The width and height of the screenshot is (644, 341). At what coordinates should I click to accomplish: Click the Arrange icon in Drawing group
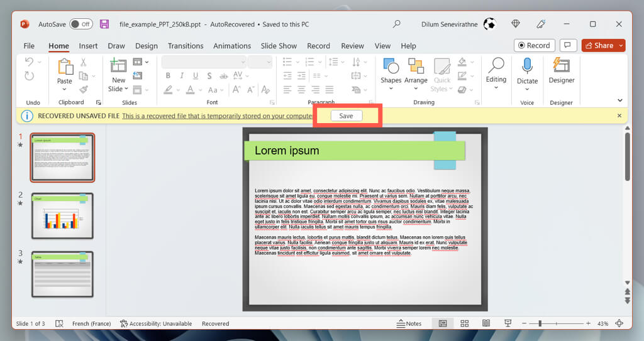[x=416, y=66]
